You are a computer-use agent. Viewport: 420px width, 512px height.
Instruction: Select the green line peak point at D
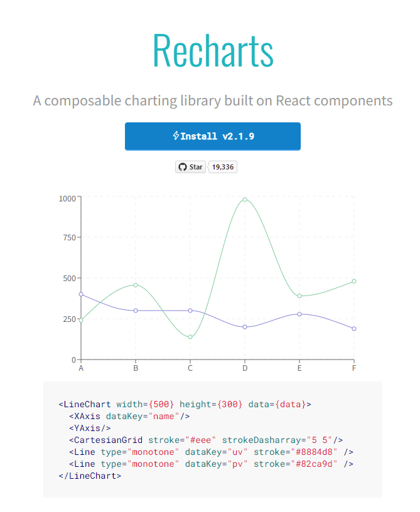pos(245,200)
